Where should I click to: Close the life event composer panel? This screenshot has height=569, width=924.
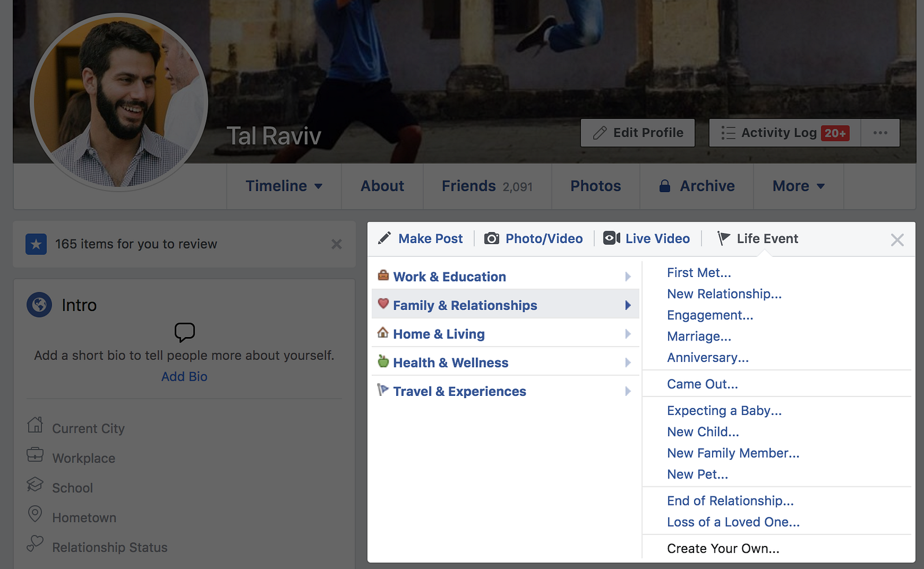click(x=897, y=239)
